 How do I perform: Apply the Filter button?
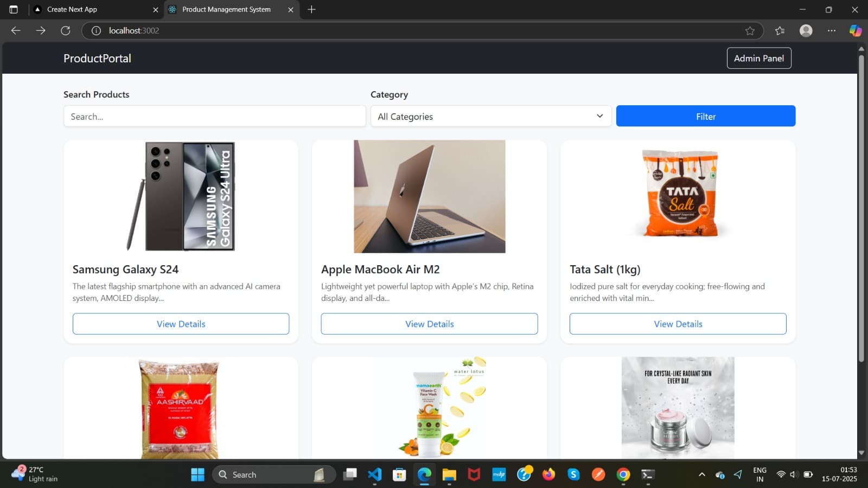pos(706,116)
